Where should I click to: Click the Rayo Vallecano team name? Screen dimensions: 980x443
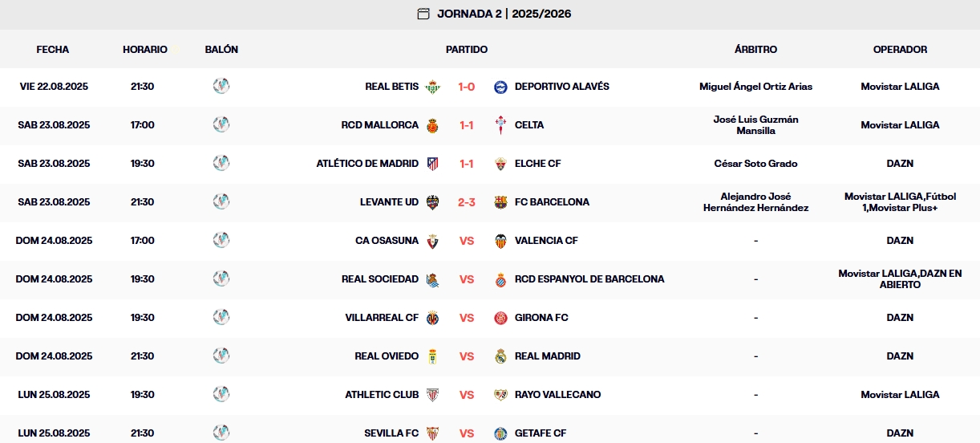pos(557,395)
